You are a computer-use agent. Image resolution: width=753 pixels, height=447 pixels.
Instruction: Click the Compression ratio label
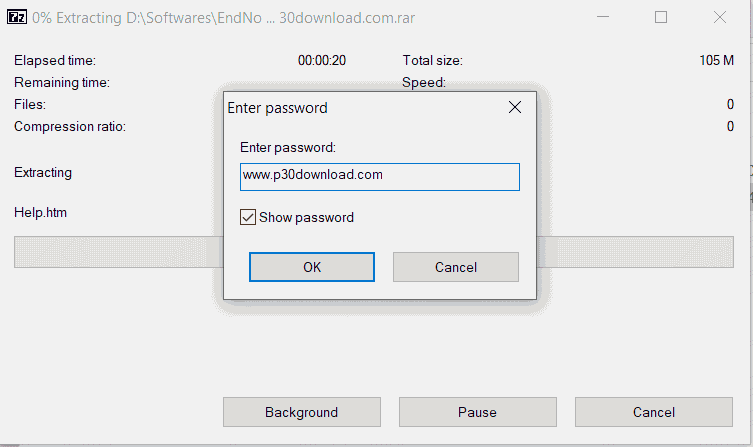click(70, 126)
